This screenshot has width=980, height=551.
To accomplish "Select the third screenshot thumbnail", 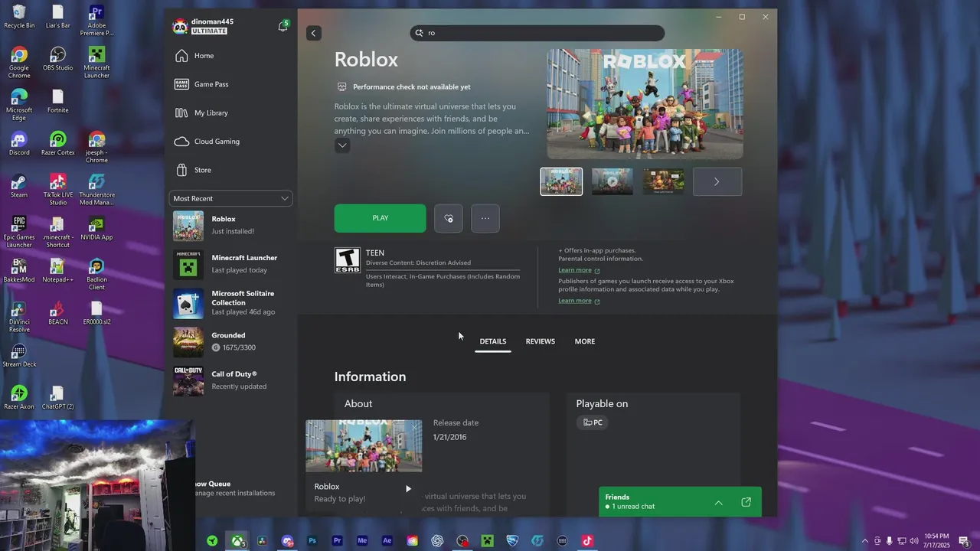I will click(x=663, y=181).
